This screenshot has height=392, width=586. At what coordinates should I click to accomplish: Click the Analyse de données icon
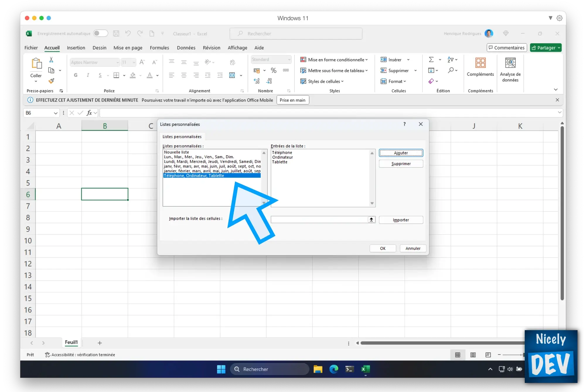pos(510,63)
